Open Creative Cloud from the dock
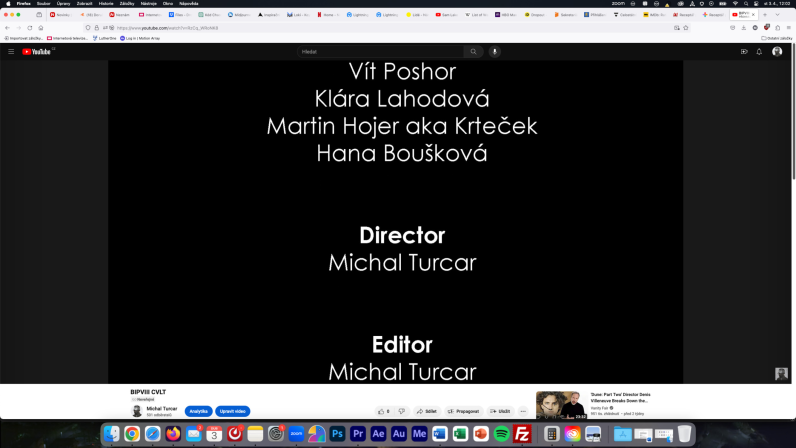The height and width of the screenshot is (448, 796). coord(572,434)
